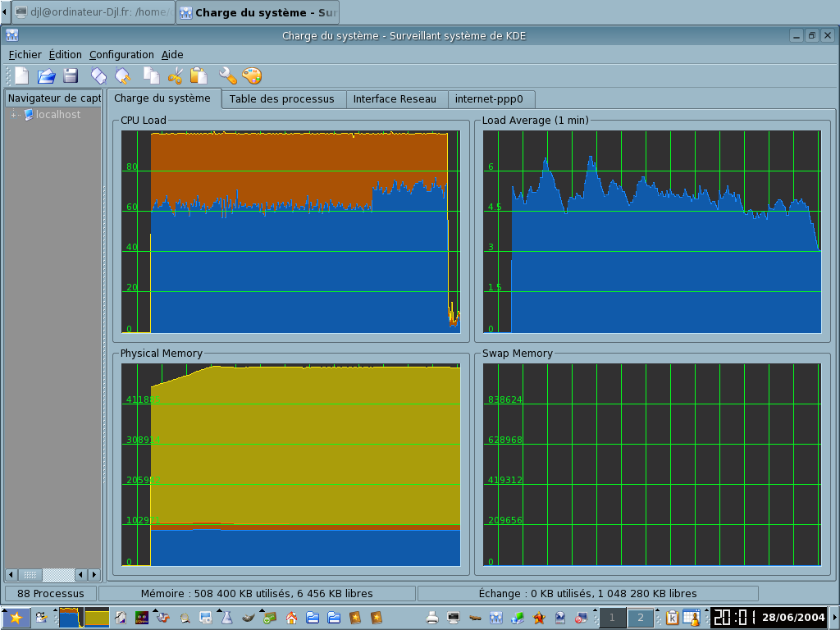The height and width of the screenshot is (630, 840).
Task: Click the terminal djl@ordinateur-Djl.fr taskbar entry
Action: [x=92, y=12]
